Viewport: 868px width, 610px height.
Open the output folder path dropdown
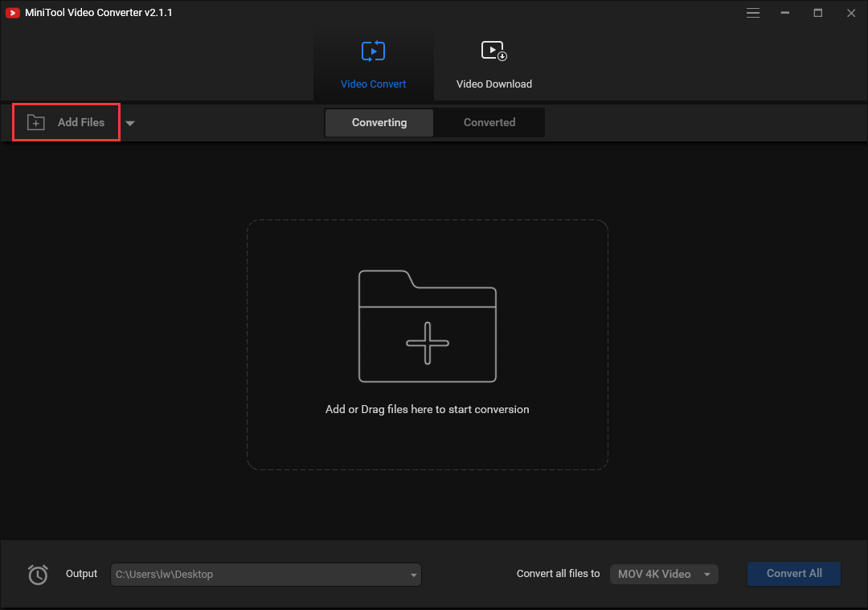pos(412,574)
